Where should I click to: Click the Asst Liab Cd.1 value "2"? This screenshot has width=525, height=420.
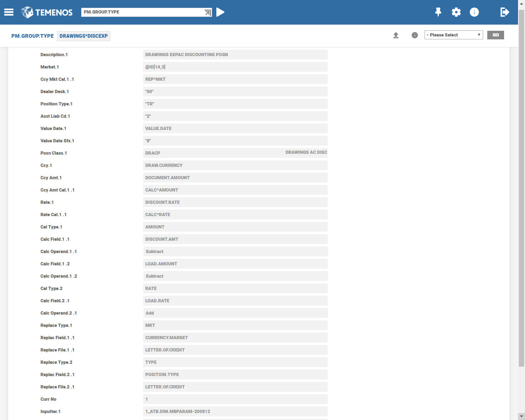pos(235,116)
